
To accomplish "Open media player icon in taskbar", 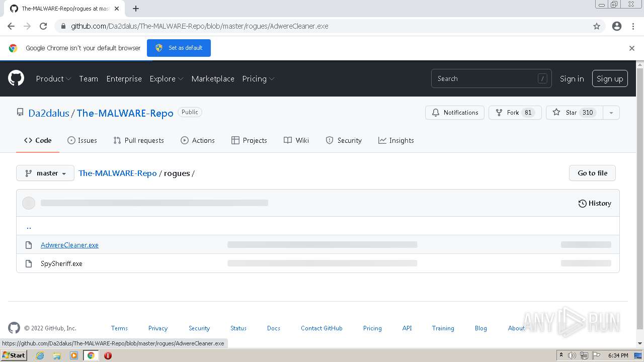I will pyautogui.click(x=74, y=355).
